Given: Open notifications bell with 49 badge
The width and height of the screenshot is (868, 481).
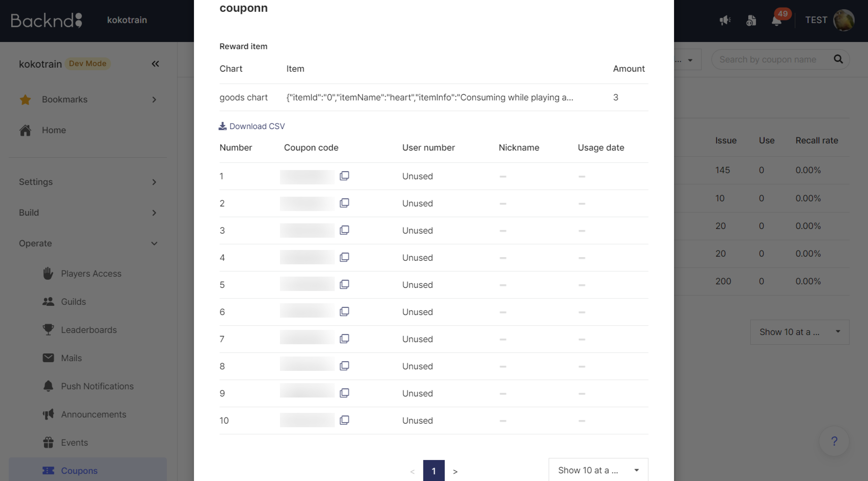Looking at the screenshot, I should 777,20.
